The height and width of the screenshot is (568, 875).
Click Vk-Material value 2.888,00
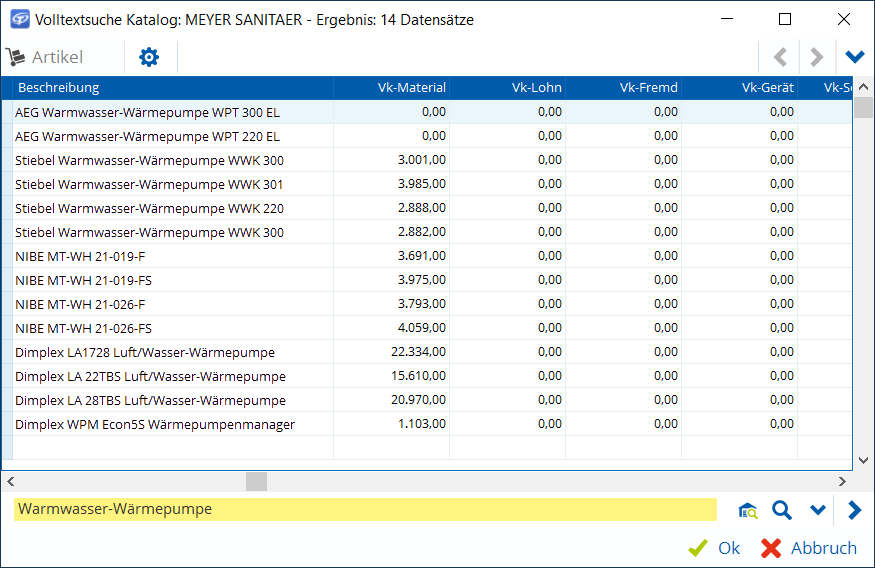pos(422,208)
